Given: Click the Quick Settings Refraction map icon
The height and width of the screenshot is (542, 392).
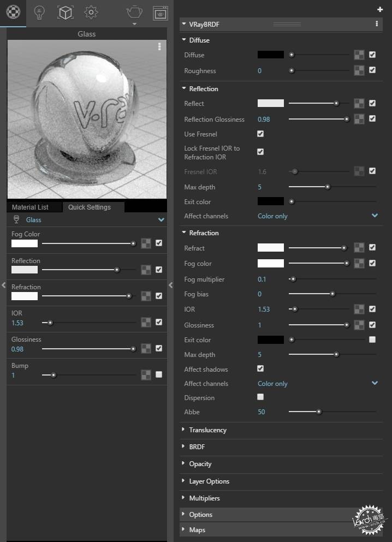Looking at the screenshot, I should (146, 296).
